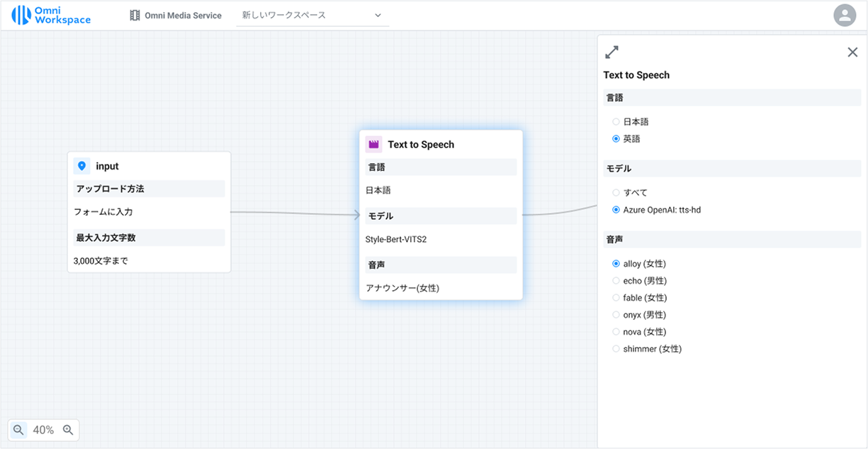Open the user account avatar
Image resolution: width=868 pixels, height=449 pixels.
point(845,15)
